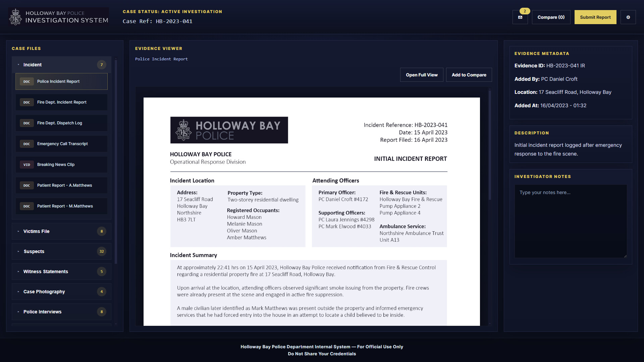Click the Submit Report button
644x362 pixels.
click(595, 17)
